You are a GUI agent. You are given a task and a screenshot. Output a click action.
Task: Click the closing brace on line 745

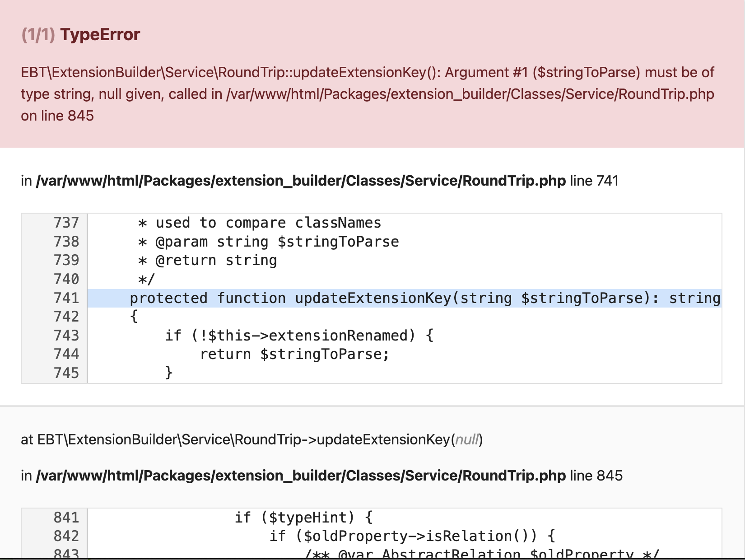click(169, 373)
